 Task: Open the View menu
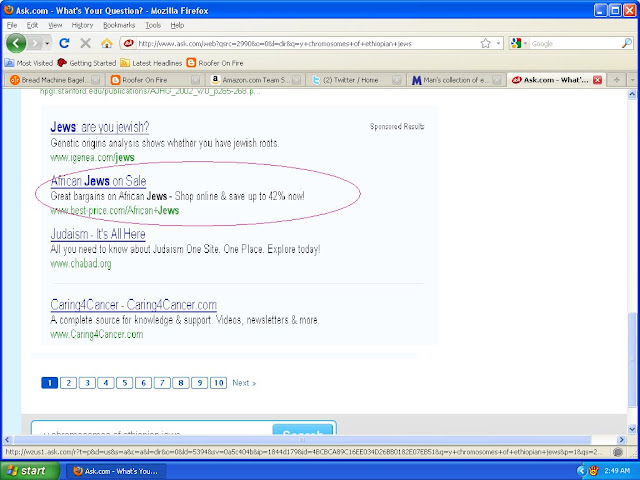[x=55, y=25]
